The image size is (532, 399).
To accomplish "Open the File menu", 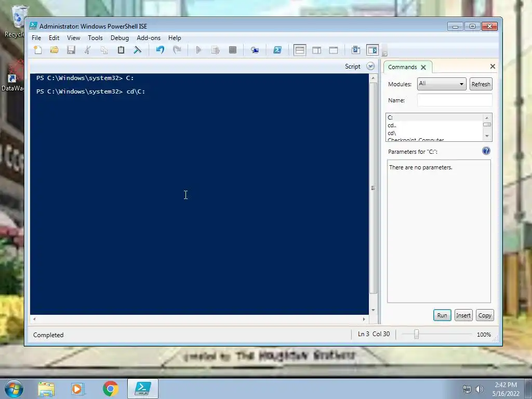I will (x=36, y=38).
